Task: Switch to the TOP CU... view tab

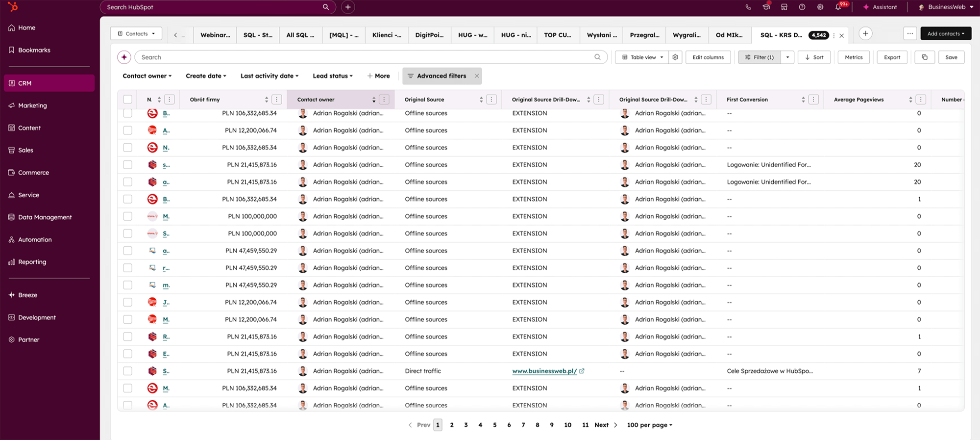Action: coord(557,35)
